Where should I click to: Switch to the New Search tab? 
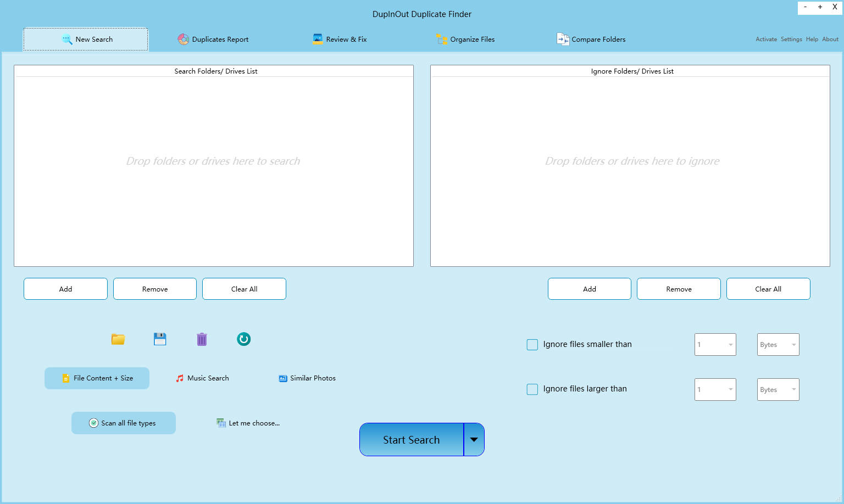pyautogui.click(x=86, y=40)
